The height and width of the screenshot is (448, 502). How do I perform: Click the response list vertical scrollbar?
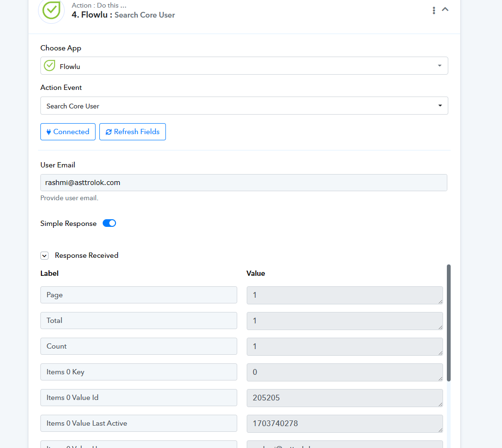[x=449, y=323]
